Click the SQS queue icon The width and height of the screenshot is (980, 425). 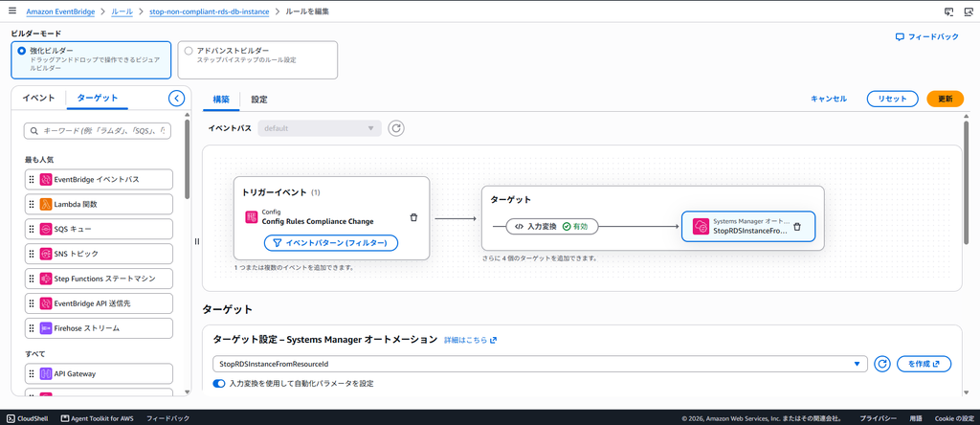[x=46, y=230]
